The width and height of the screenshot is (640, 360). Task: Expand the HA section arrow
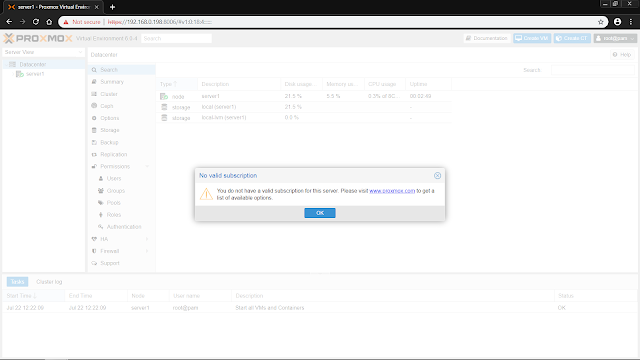147,239
